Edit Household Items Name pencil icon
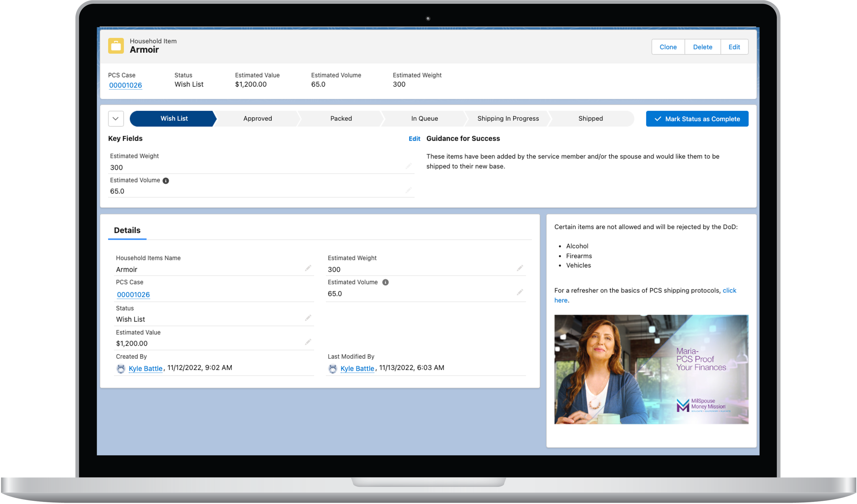 [308, 268]
